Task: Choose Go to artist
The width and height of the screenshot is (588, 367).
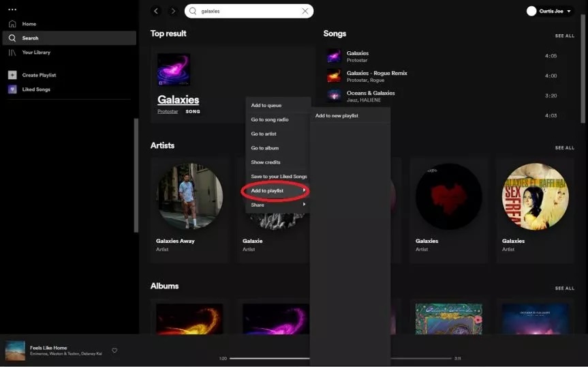Action: coord(278,134)
